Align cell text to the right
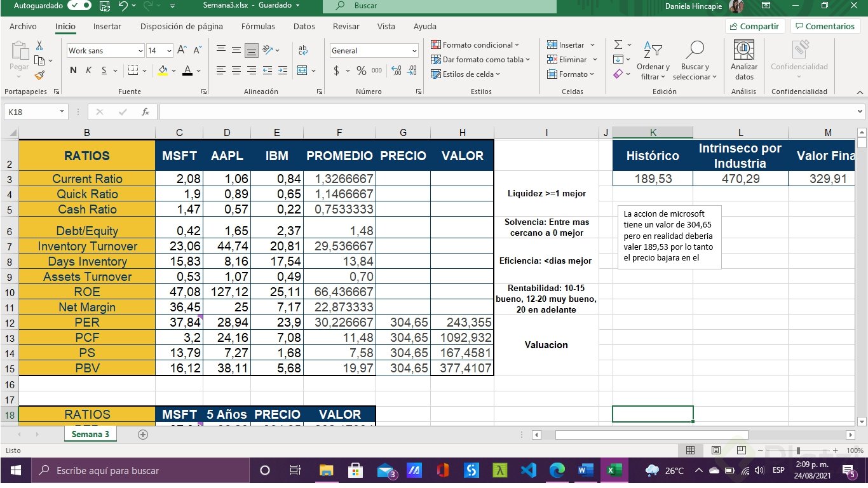 point(252,71)
